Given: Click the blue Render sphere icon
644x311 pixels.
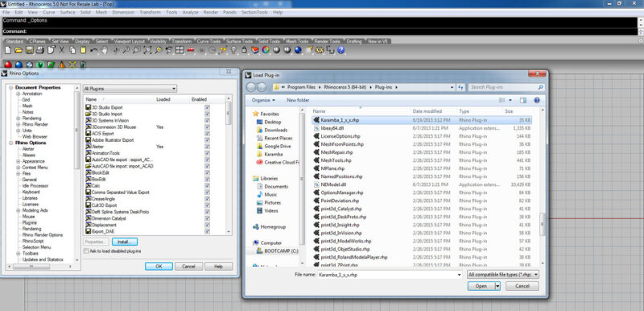Looking at the screenshot, I should [298, 50].
